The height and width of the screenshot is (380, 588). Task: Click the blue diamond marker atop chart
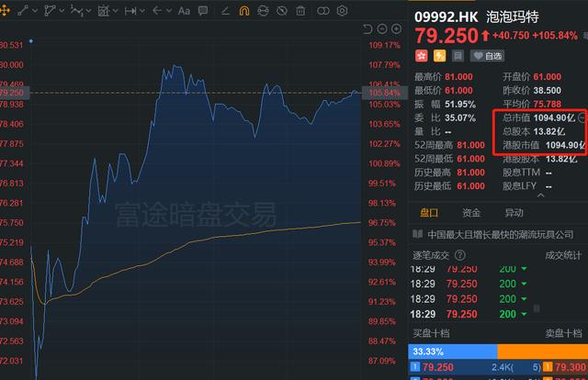(31, 41)
